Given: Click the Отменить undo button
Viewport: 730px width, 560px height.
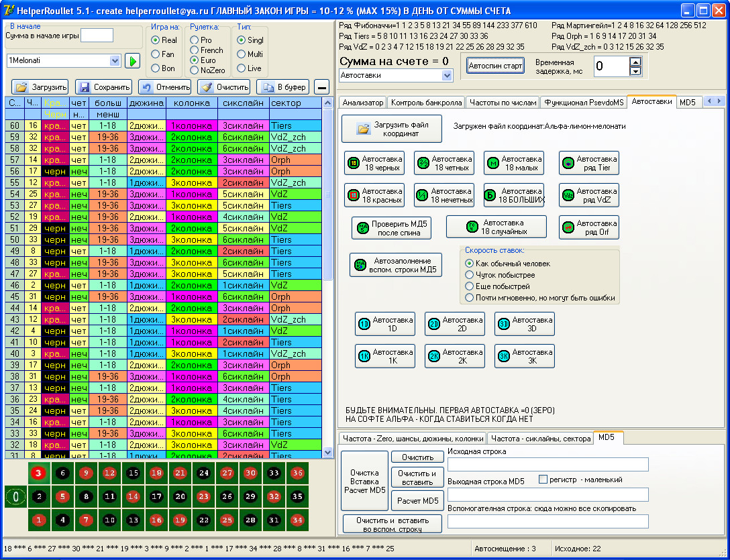Looking at the screenshot, I should [164, 87].
